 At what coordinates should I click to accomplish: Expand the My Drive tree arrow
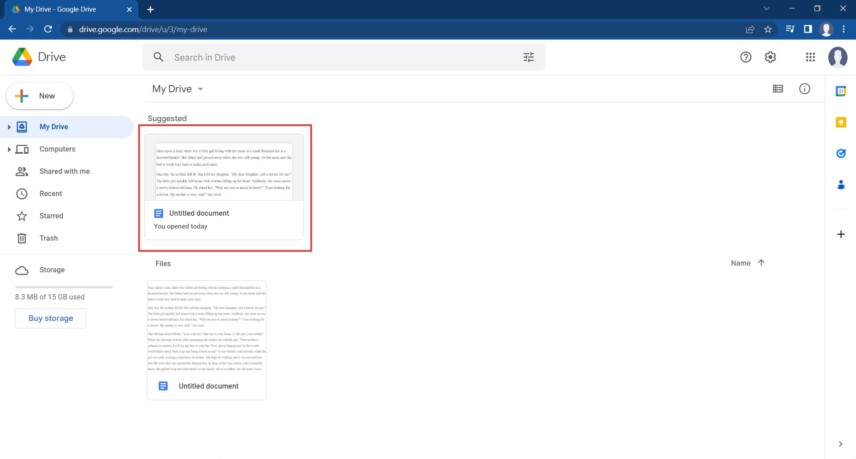(x=9, y=127)
